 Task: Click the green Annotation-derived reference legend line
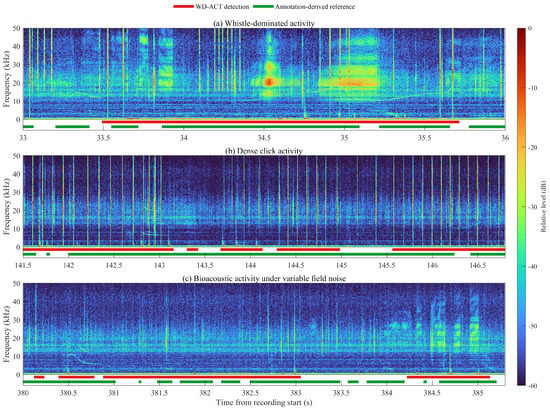point(263,7)
